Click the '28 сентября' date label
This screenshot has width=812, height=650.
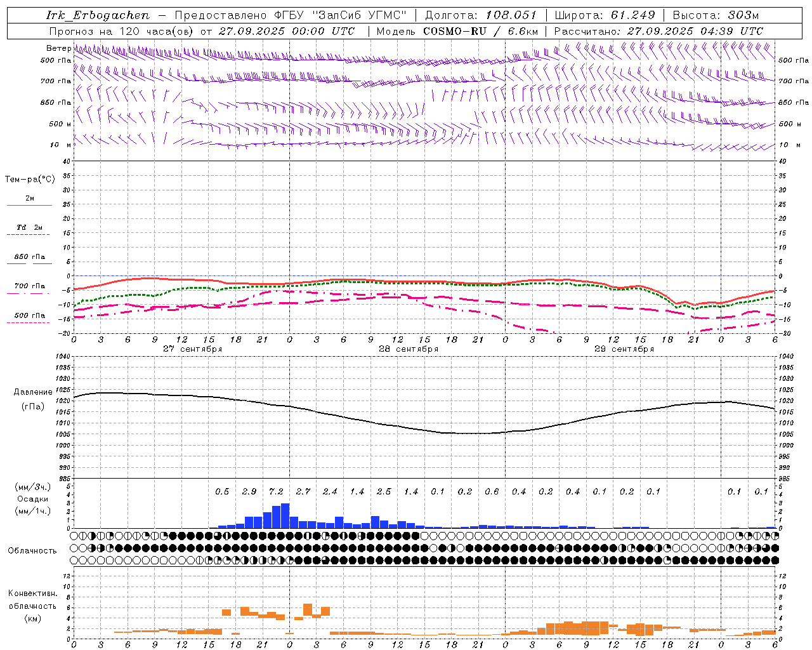point(409,349)
